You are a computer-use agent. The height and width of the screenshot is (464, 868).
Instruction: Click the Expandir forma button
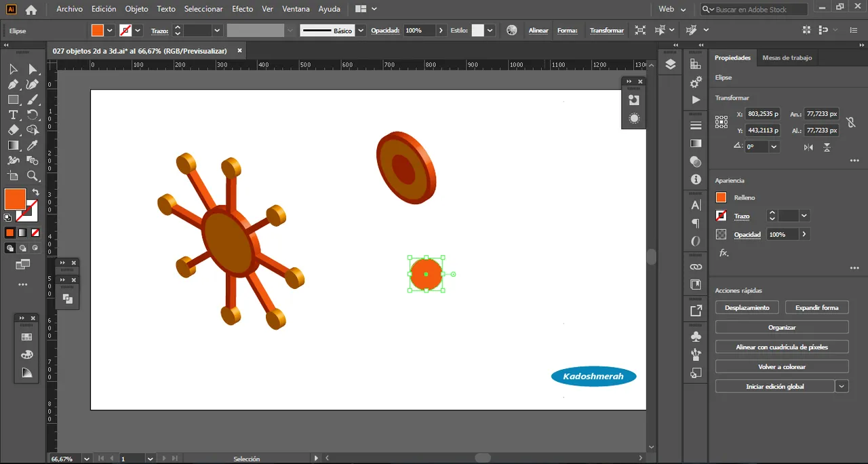817,307
